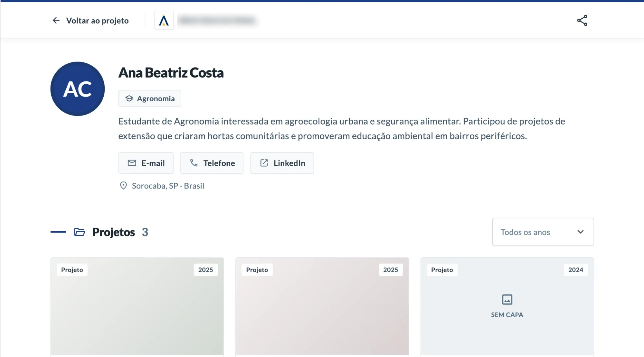Contact by E-mail button
The height and width of the screenshot is (357, 644).
pos(146,163)
